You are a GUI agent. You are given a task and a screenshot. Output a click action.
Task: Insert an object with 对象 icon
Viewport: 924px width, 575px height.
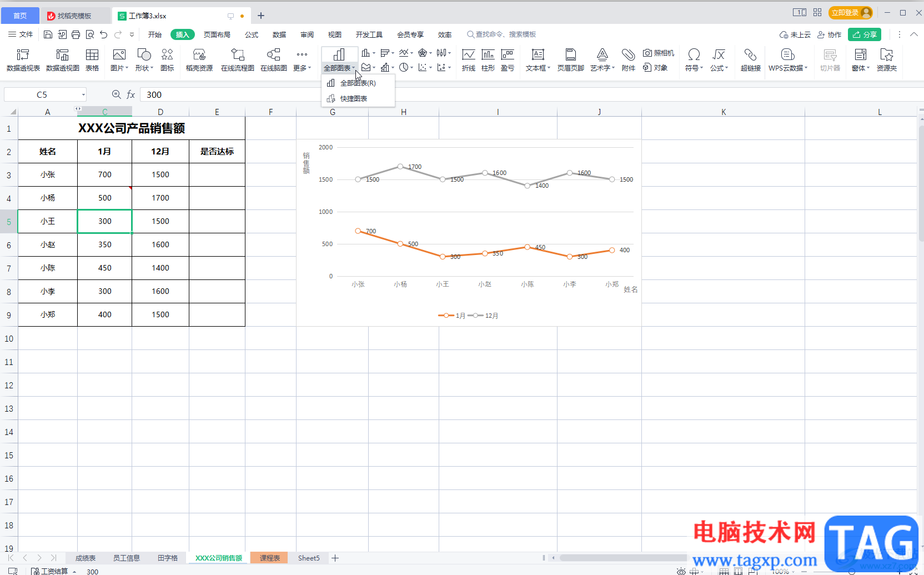point(655,68)
